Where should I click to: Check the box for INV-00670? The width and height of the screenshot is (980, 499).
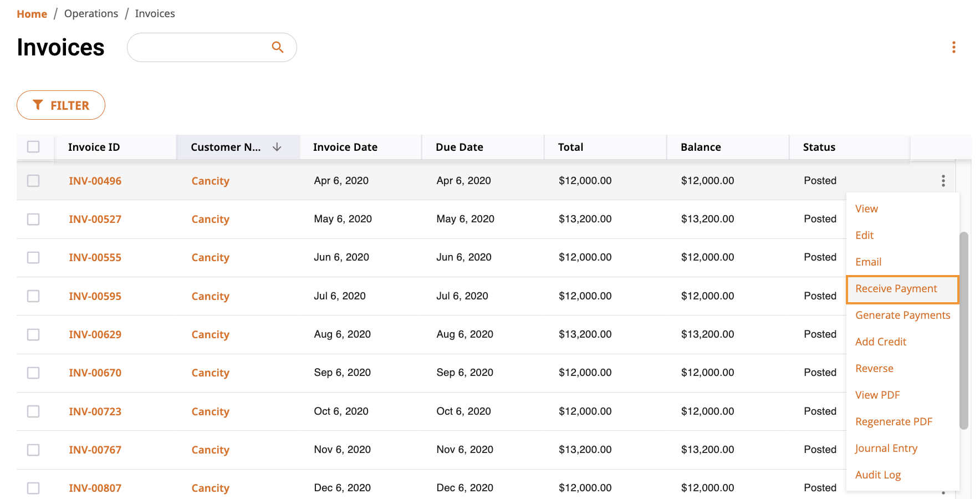[33, 373]
